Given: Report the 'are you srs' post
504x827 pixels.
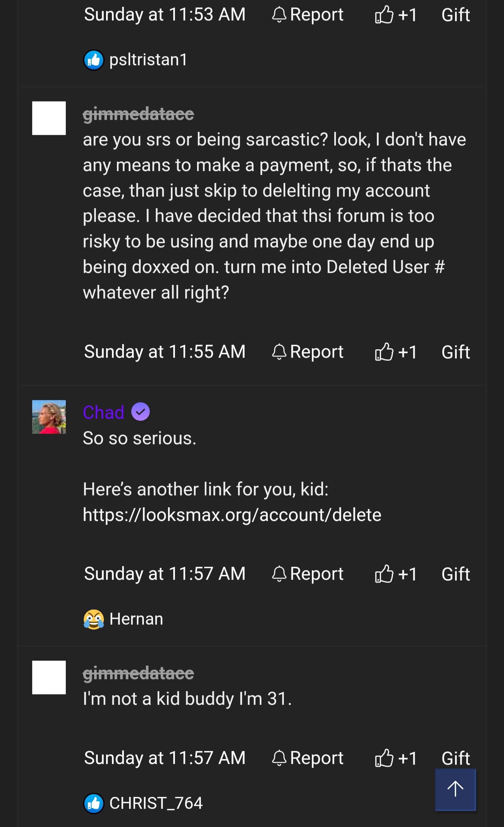Looking at the screenshot, I should point(308,352).
